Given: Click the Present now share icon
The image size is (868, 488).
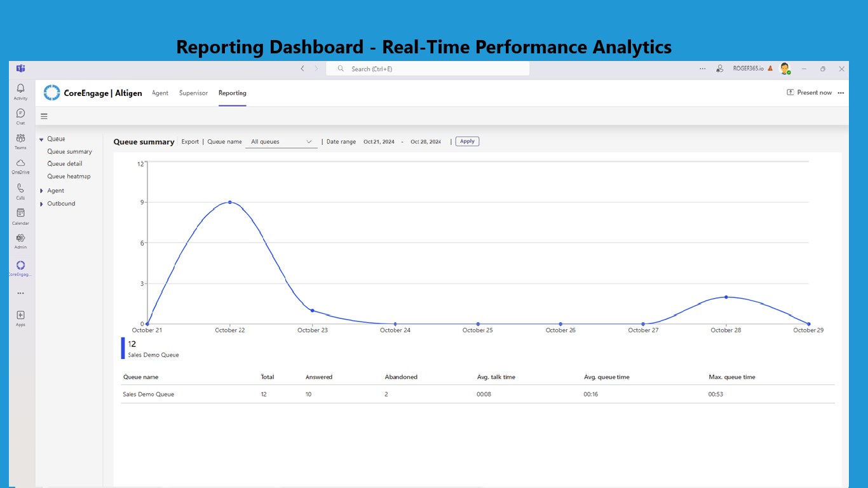Looking at the screenshot, I should (790, 92).
